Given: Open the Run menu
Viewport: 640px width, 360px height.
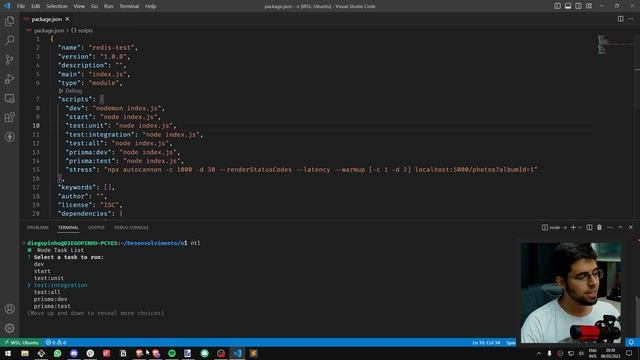Looking at the screenshot, I should (109, 6).
